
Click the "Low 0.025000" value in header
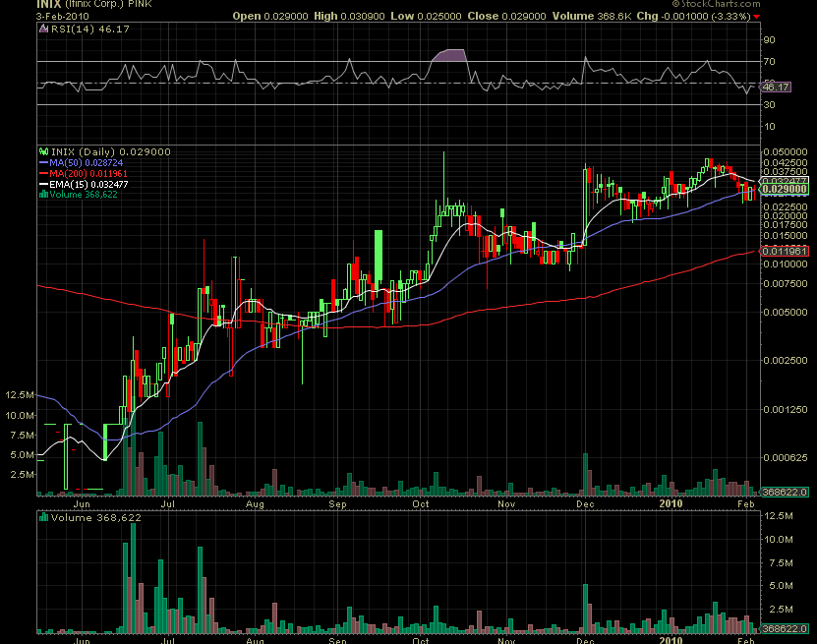[426, 16]
